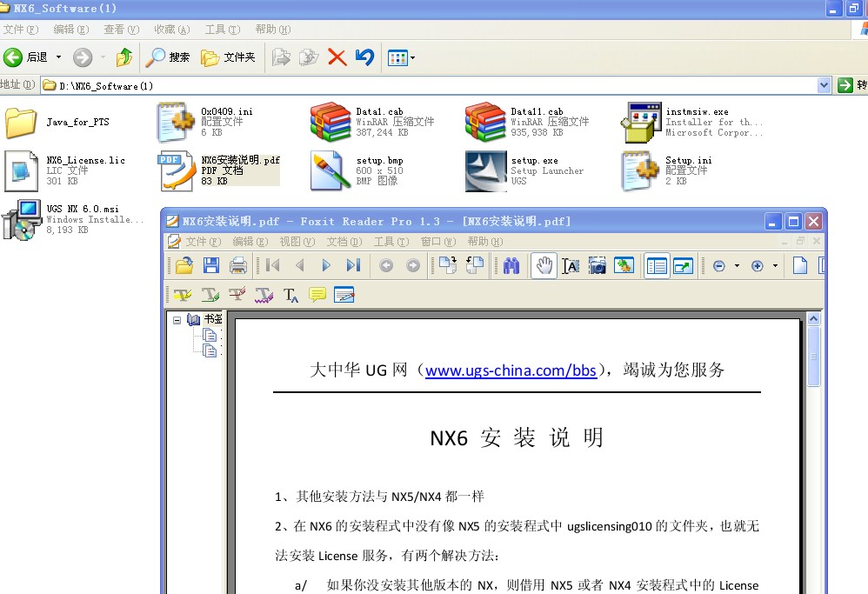
Task: Follow the www.ugs-china.com/bbs link
Action: 511,370
